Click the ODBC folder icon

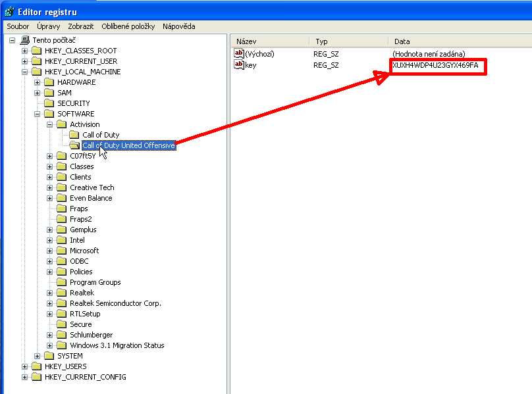(x=62, y=260)
